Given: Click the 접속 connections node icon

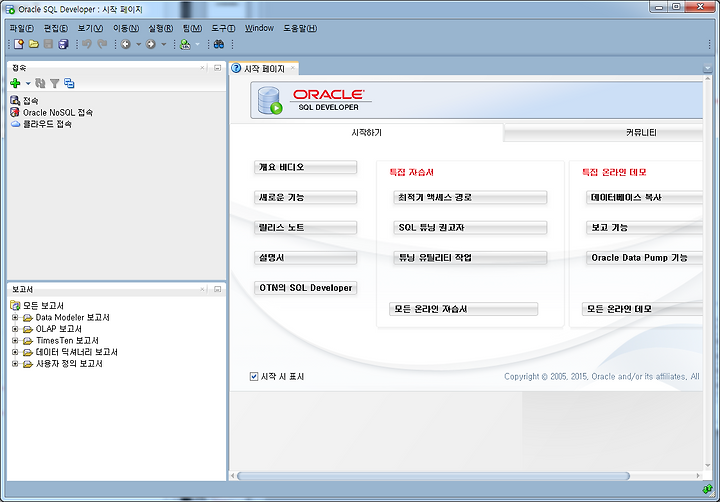Looking at the screenshot, I should 15,100.
